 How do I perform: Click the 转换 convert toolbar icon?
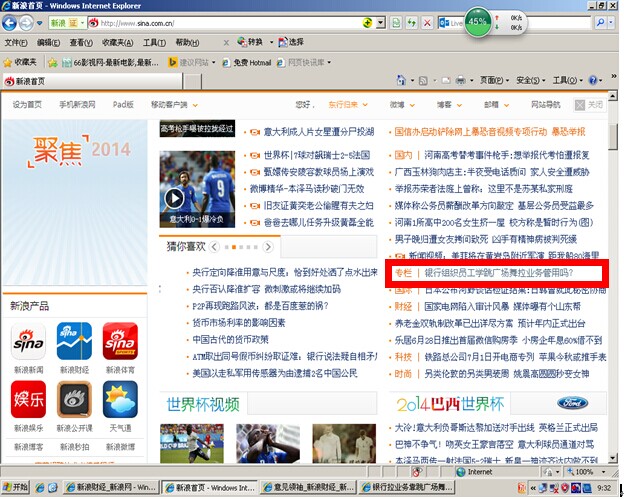coord(250,42)
